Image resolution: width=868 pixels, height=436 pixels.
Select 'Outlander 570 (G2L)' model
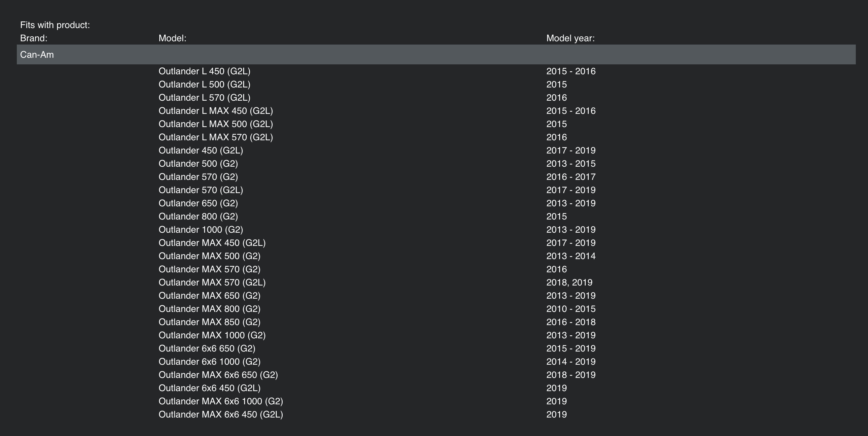point(201,190)
